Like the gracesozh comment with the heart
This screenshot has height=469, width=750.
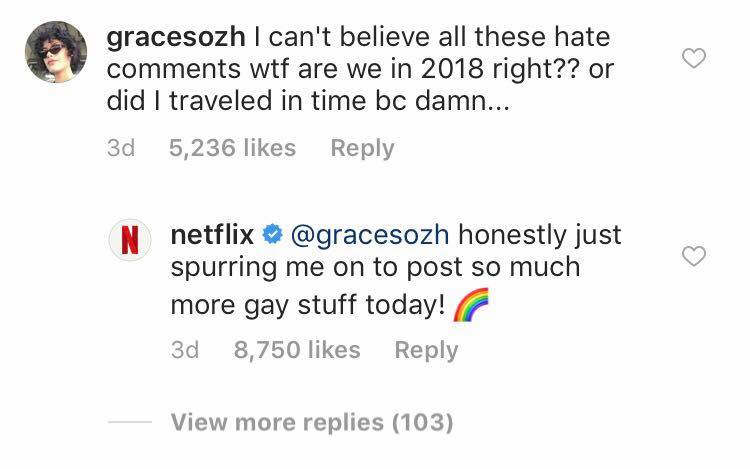[693, 58]
